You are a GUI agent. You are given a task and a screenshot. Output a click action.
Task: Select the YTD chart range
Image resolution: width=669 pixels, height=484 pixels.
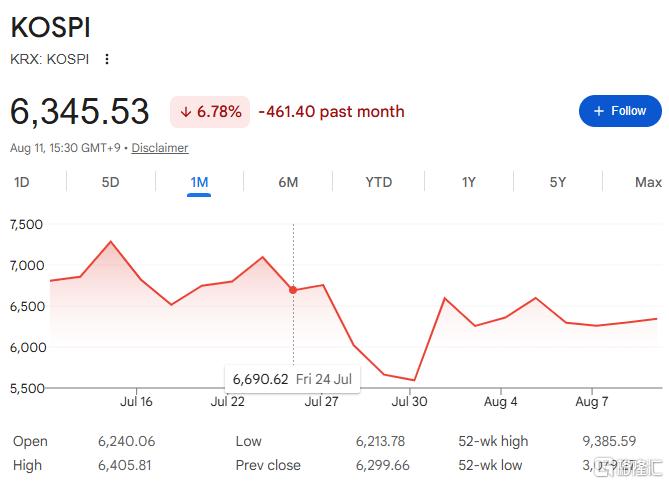point(378,182)
